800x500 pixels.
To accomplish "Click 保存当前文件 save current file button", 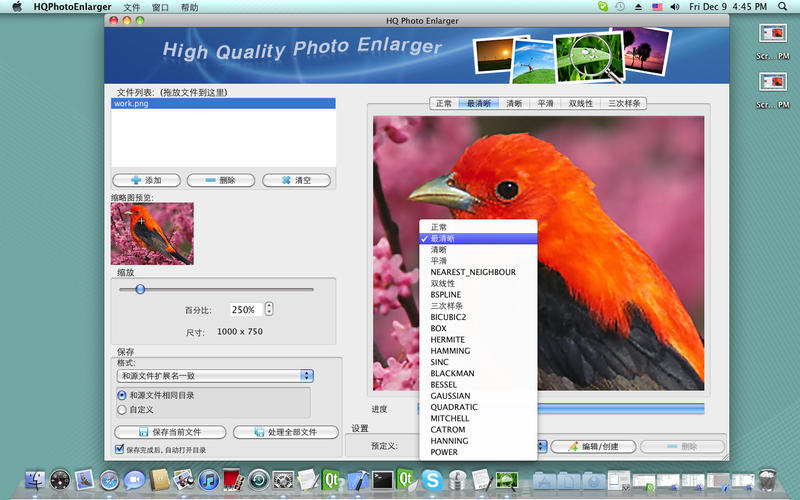I will pos(169,432).
